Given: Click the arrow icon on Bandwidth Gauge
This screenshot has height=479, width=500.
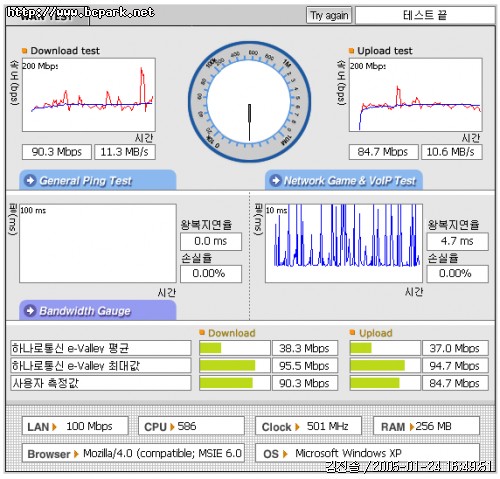Looking at the screenshot, I should tap(30, 310).
